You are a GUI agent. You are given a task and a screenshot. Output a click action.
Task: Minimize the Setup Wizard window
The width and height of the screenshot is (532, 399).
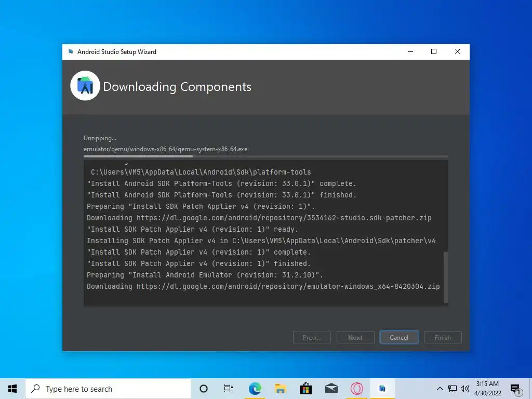point(410,51)
